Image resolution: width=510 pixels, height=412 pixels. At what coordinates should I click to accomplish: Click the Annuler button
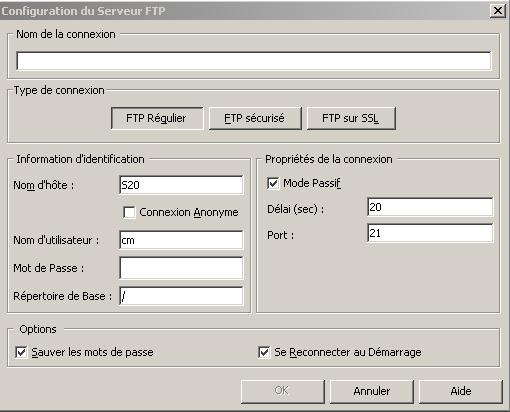tap(372, 391)
